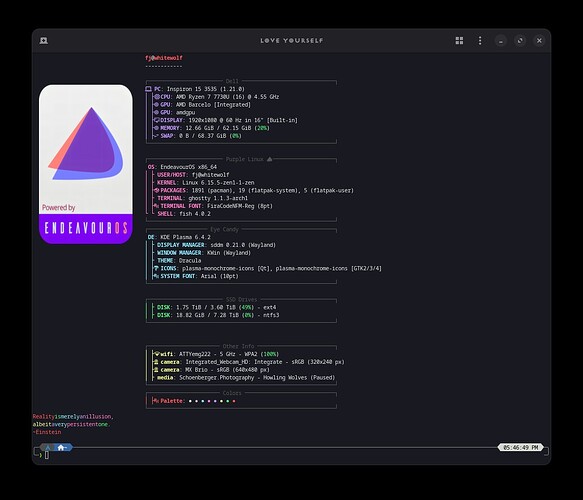Click the media: Howling Wolves line
583x500 pixels.
coord(246,378)
